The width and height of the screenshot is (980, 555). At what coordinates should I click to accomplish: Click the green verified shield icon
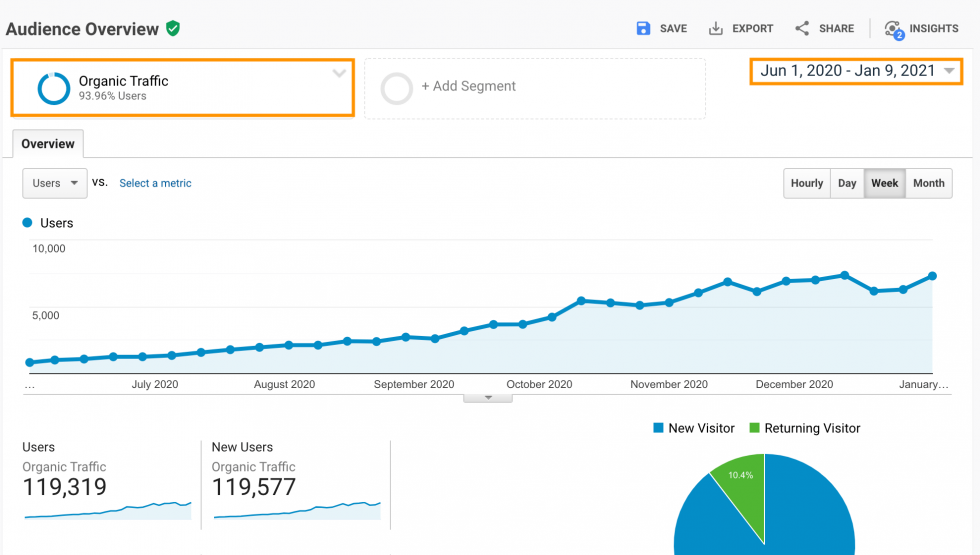click(173, 28)
